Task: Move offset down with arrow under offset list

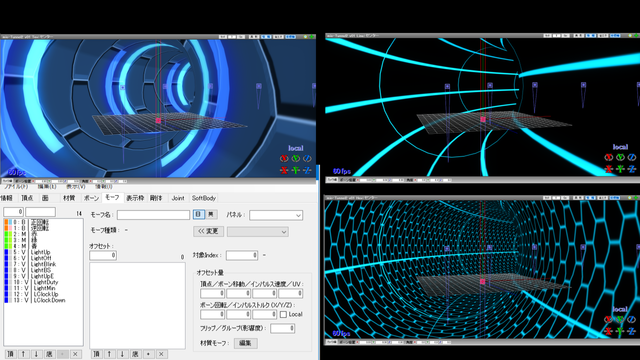Action: coord(122,354)
